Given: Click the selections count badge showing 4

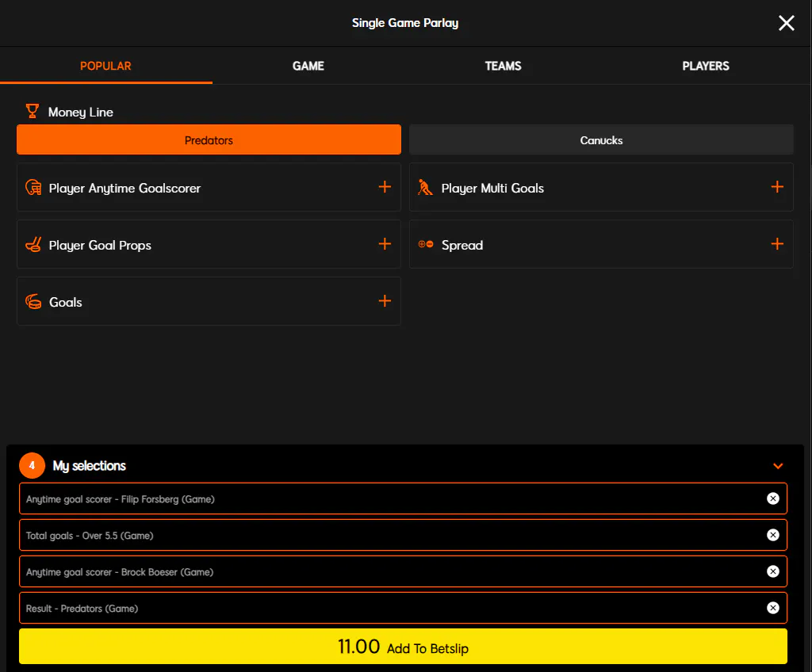Looking at the screenshot, I should 32,465.
